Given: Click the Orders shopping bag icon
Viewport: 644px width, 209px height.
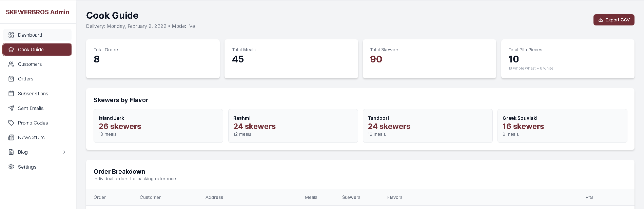Looking at the screenshot, I should tap(11, 79).
